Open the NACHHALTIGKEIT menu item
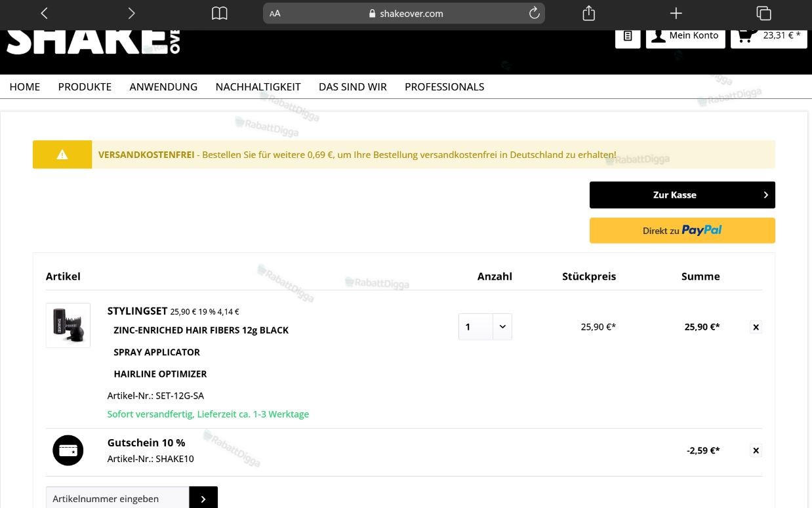 point(258,87)
